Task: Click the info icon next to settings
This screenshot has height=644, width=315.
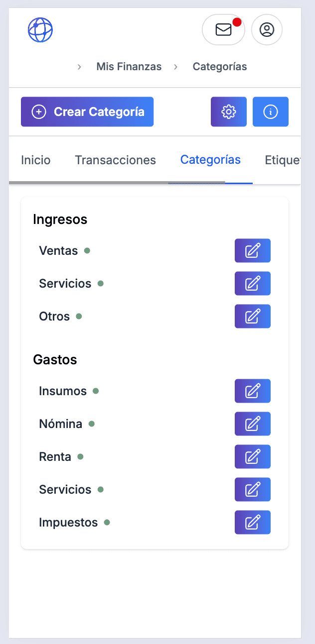Action: [270, 111]
